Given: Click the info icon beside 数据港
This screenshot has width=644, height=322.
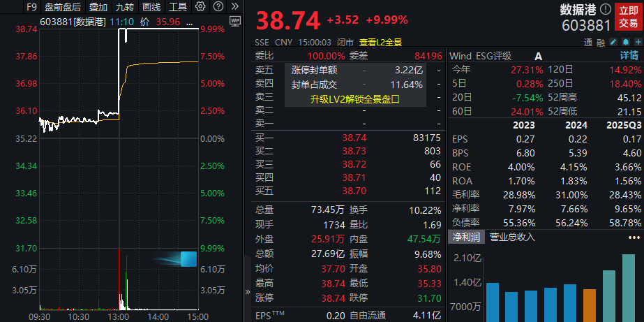Looking at the screenshot, I should pos(604,10).
